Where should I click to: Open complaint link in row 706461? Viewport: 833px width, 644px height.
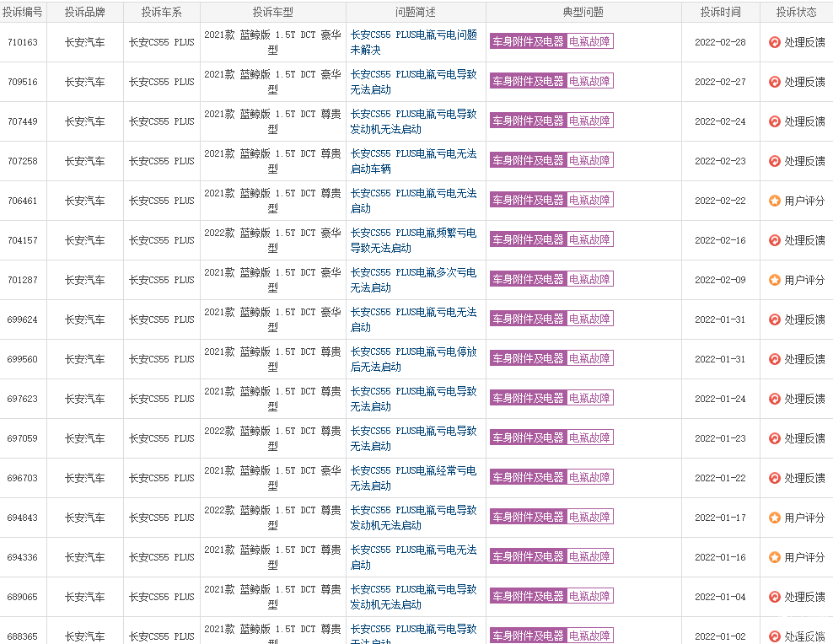pyautogui.click(x=414, y=201)
